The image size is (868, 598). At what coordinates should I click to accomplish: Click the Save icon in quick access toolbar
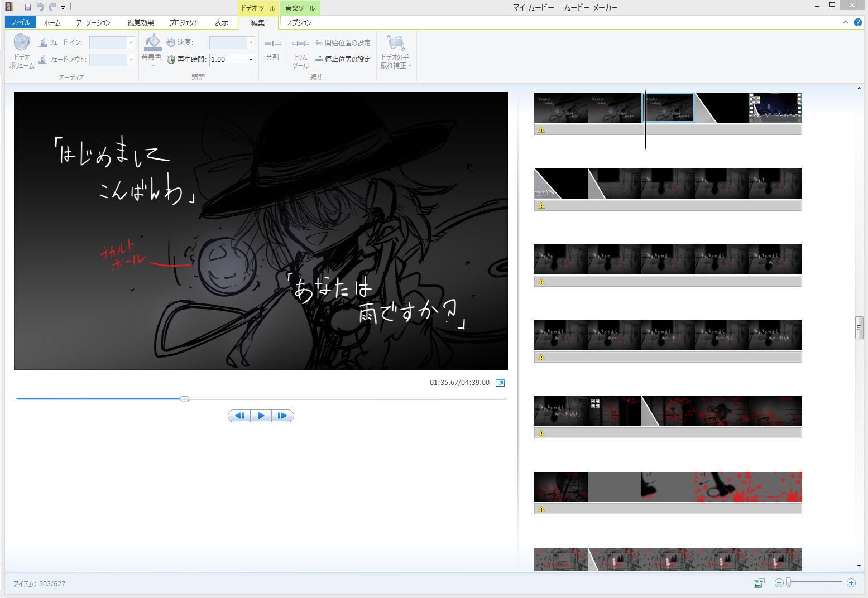pos(27,7)
